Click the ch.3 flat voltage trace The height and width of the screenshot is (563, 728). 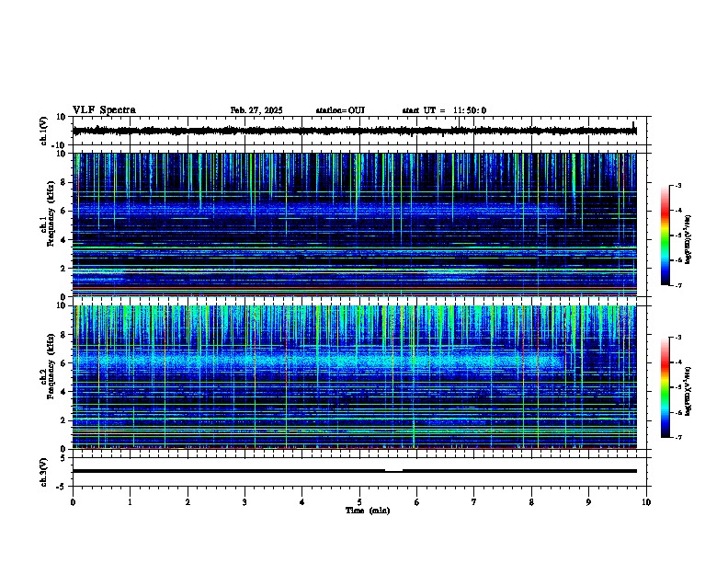tap(355, 471)
